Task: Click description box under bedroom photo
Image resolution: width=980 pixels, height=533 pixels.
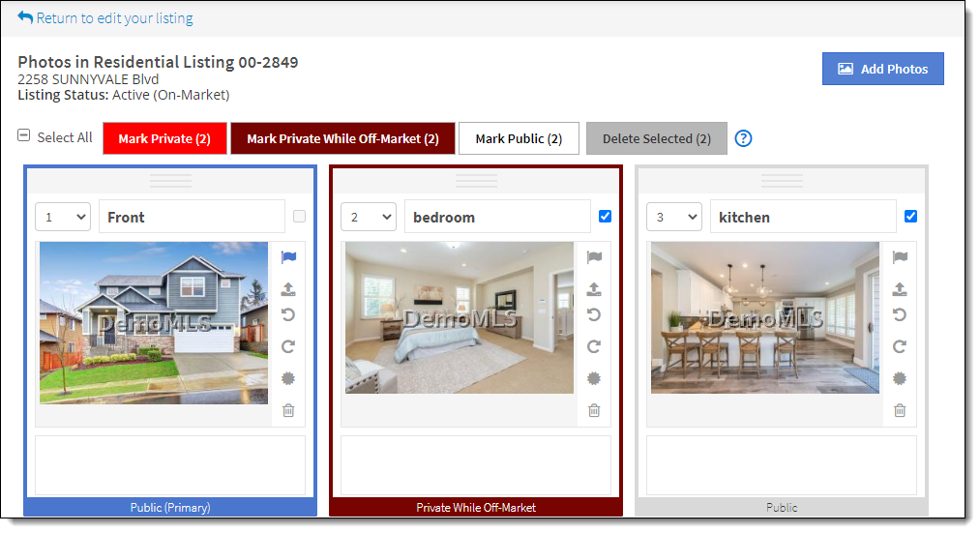Action: (x=476, y=465)
